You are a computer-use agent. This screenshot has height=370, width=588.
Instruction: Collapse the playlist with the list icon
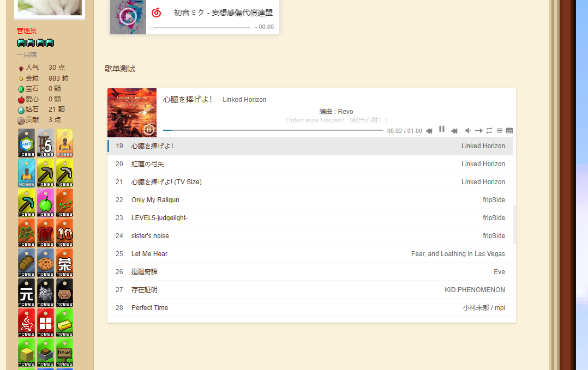500,131
